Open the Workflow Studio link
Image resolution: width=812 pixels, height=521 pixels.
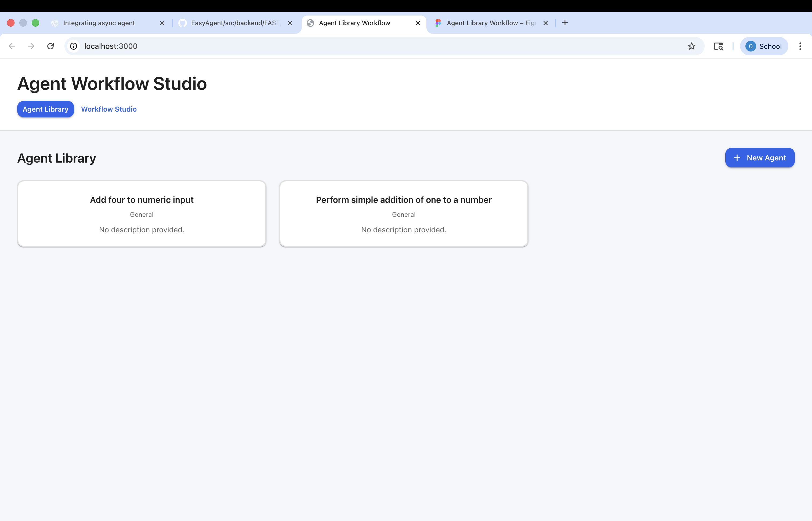pos(109,109)
